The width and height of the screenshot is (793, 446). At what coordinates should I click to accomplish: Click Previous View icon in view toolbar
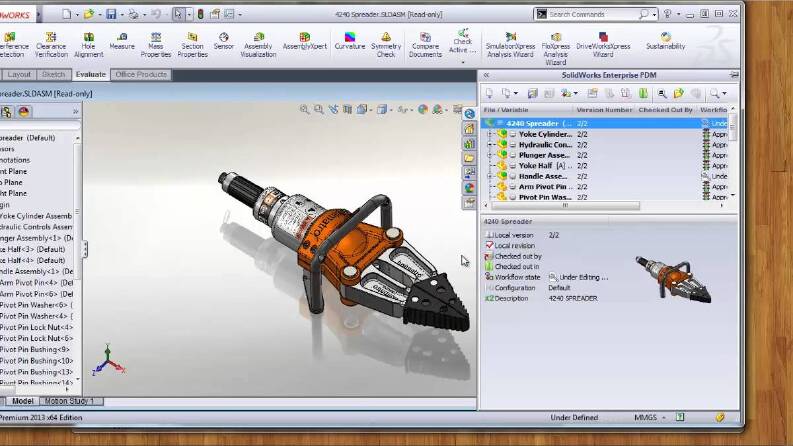pyautogui.click(x=333, y=109)
